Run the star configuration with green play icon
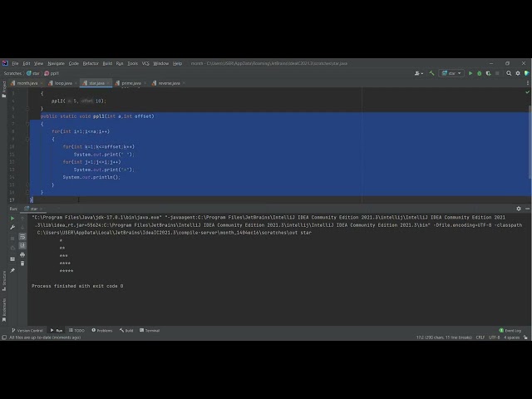This screenshot has height=399, width=532. coord(470,73)
